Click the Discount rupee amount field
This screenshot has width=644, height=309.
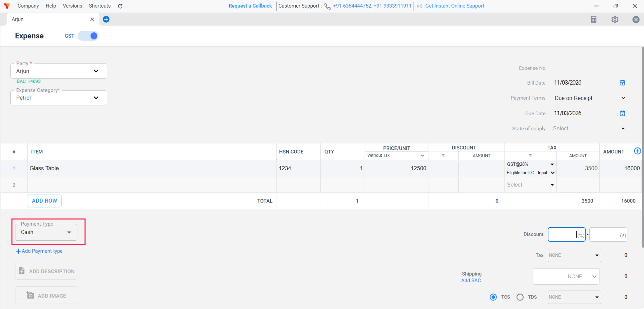(605, 235)
